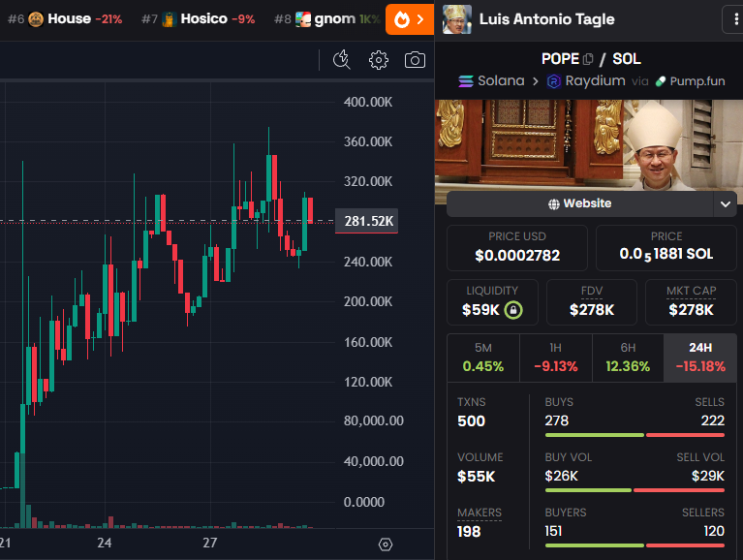Open trending #8 gnom token
743x560 pixels.
pos(327,19)
